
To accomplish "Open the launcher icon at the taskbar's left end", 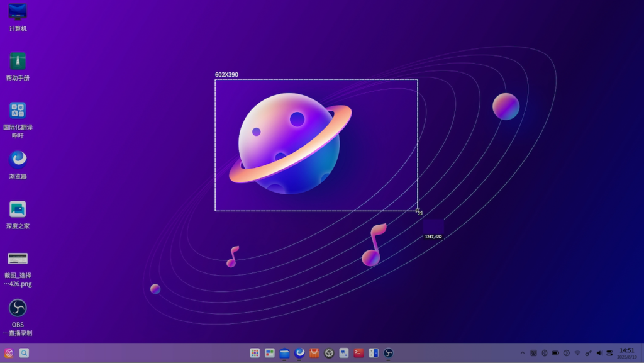I will 9,353.
